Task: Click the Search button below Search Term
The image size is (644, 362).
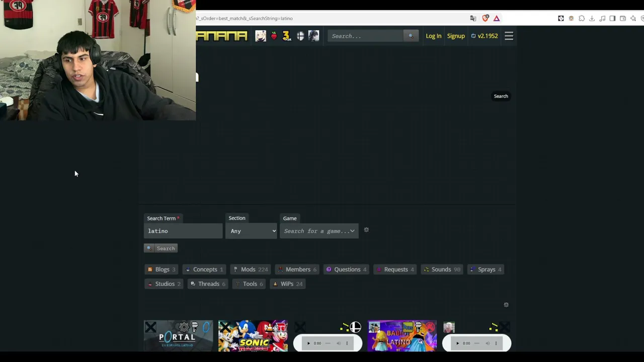Action: (x=160, y=248)
